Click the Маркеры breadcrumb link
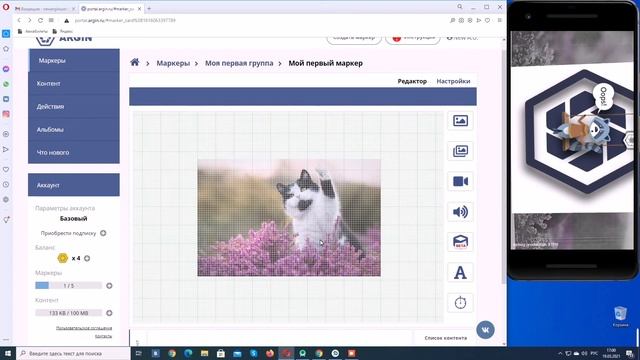 tap(173, 63)
